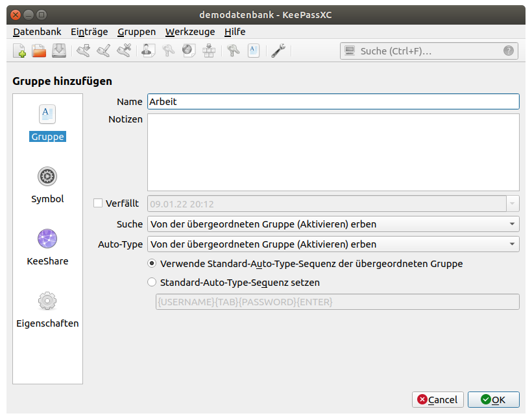
Task: Select Verwende Standard-Auto-Type-Sequenz radio button
Action: (152, 264)
